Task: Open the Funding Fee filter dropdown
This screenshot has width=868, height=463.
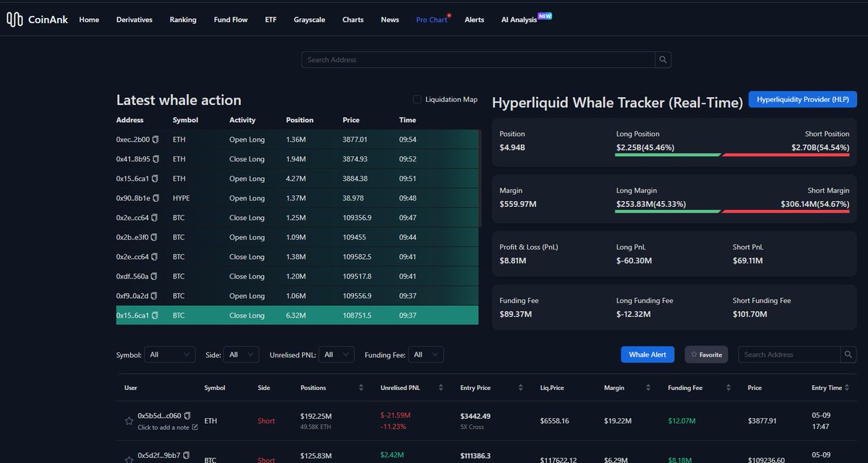Action: [425, 354]
